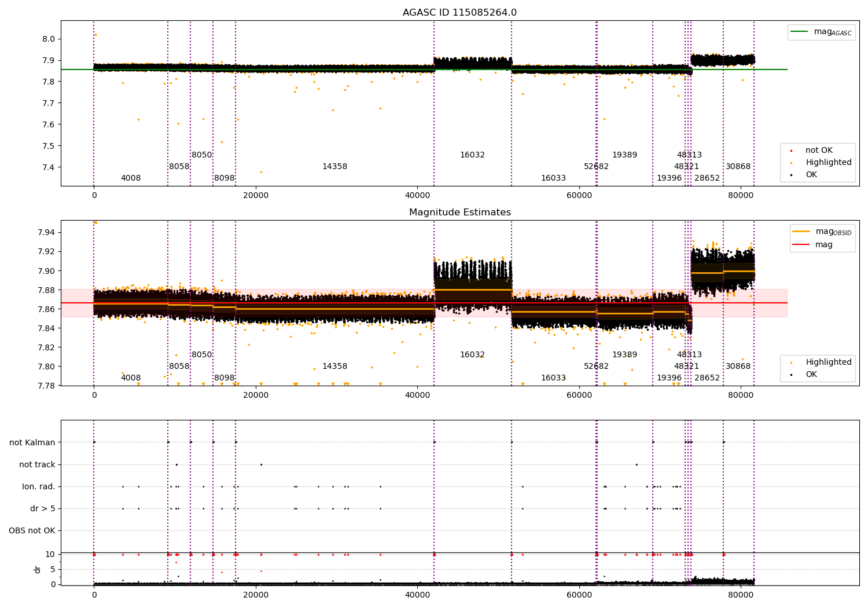Click the 'OBS not OK' axis label
Viewport: 868px width, 608px height.
click(32, 530)
